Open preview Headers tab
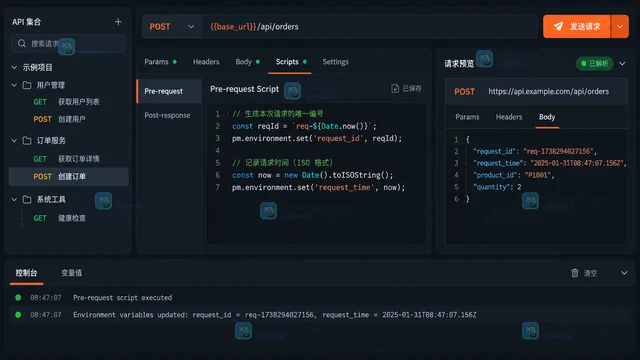This screenshot has height=360, width=640. 509,117
